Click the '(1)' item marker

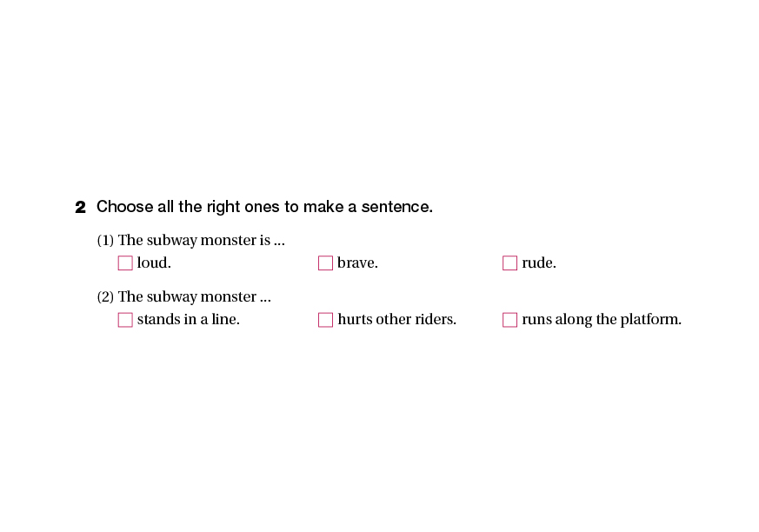point(105,240)
